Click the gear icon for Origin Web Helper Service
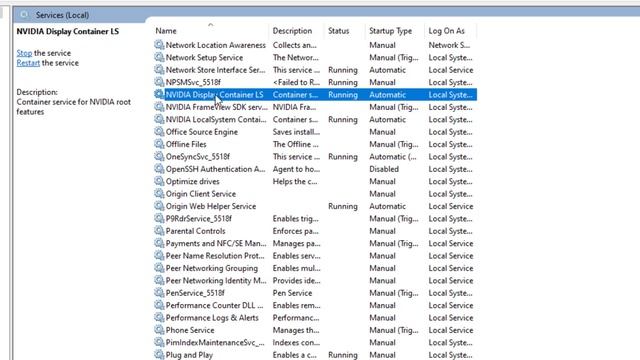The width and height of the screenshot is (640, 360). pyautogui.click(x=159, y=206)
